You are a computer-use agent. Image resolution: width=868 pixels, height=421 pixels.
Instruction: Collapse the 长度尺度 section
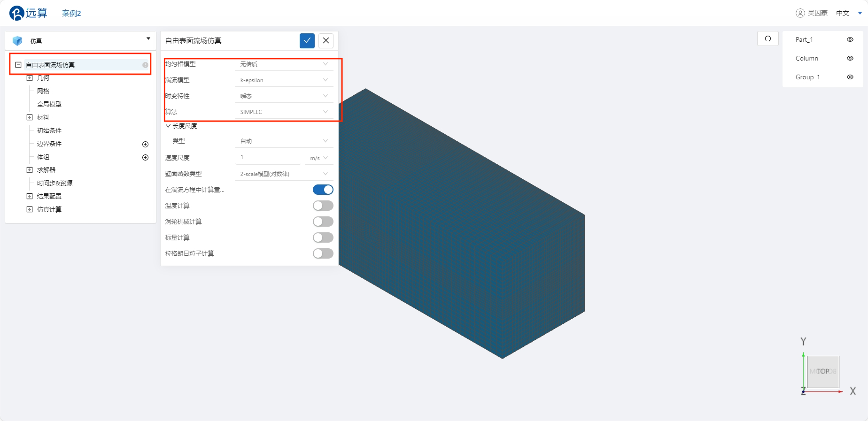pyautogui.click(x=168, y=126)
